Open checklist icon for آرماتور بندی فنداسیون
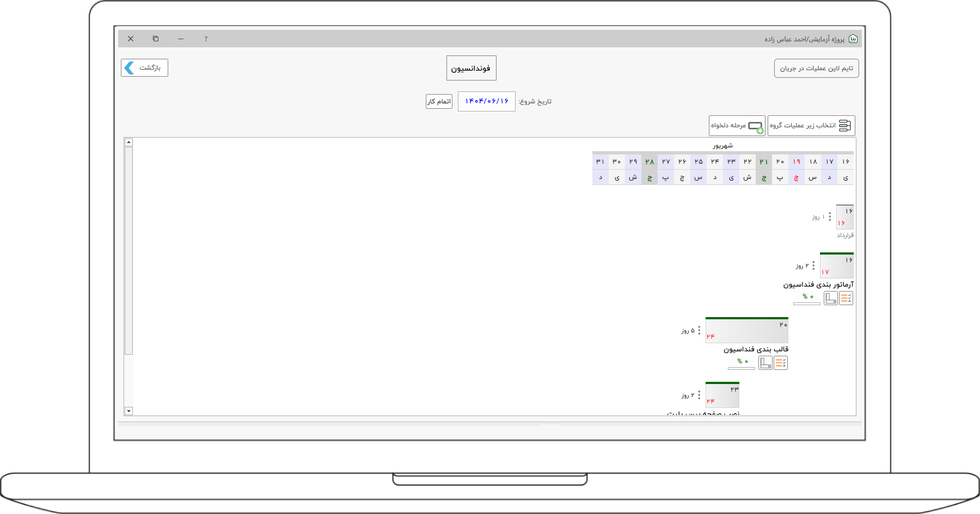Viewport: 980px width, 514px height. (846, 298)
